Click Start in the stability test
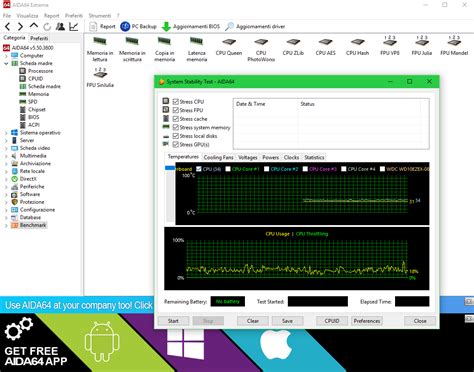The width and height of the screenshot is (474, 372). point(173,321)
